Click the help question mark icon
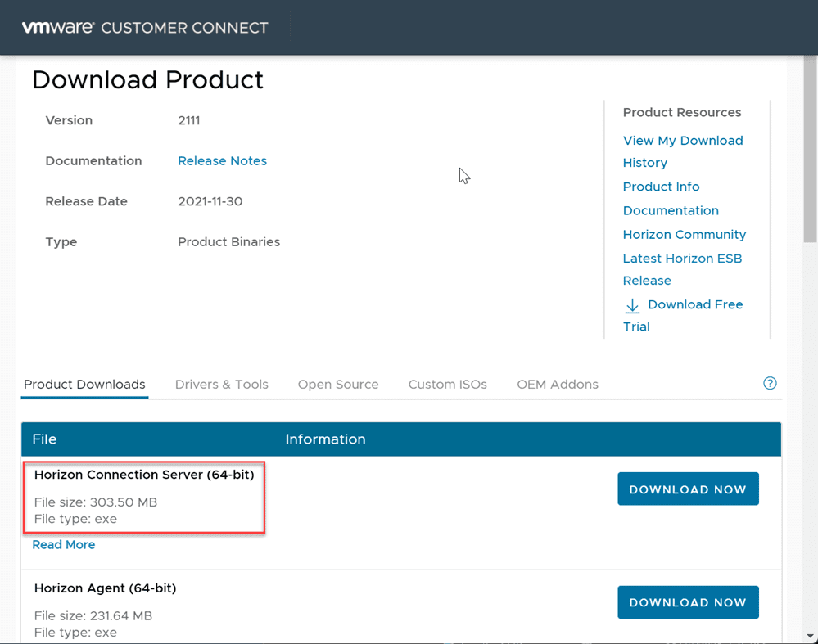 [770, 383]
